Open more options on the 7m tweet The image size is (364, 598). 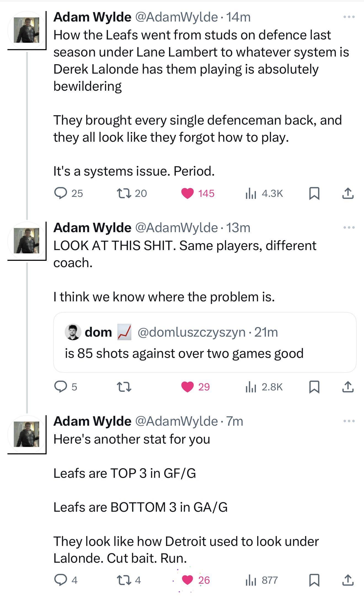point(349,421)
